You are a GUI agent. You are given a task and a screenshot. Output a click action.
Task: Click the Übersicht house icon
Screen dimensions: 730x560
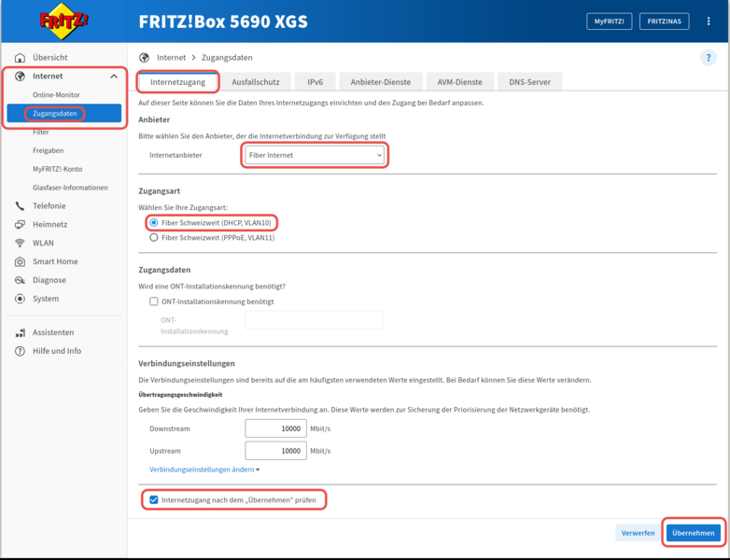click(x=20, y=58)
